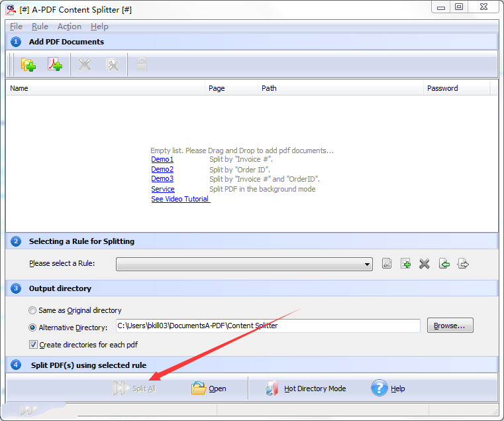Image resolution: width=504 pixels, height=421 pixels.
Task: Click the Export rule icon
Action: pyautogui.click(x=463, y=264)
